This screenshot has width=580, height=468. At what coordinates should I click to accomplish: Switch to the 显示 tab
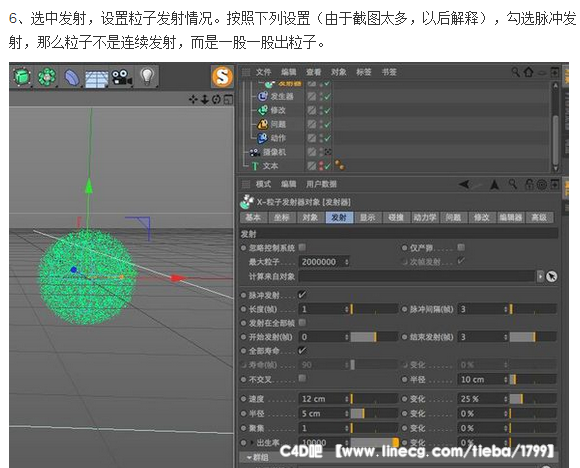368,217
